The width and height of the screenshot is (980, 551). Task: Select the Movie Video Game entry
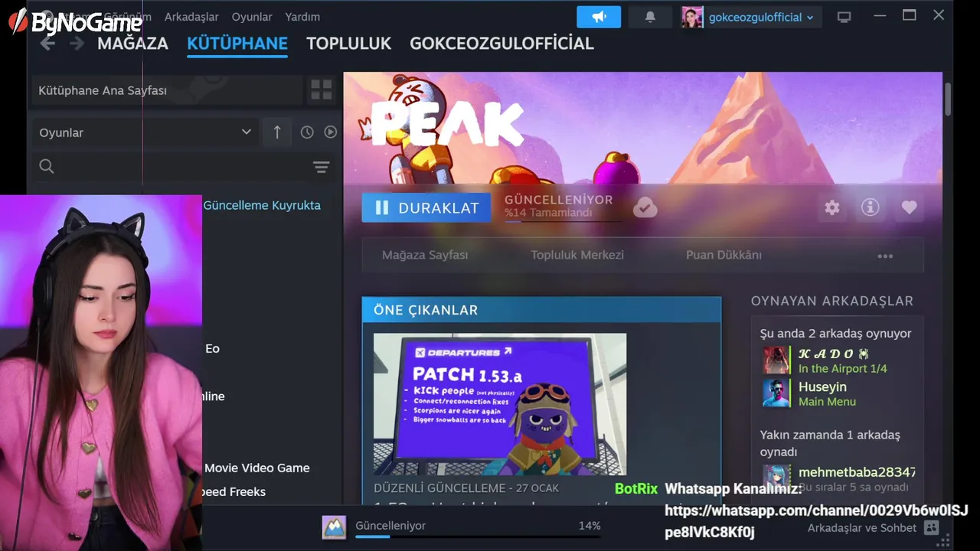[x=257, y=468]
